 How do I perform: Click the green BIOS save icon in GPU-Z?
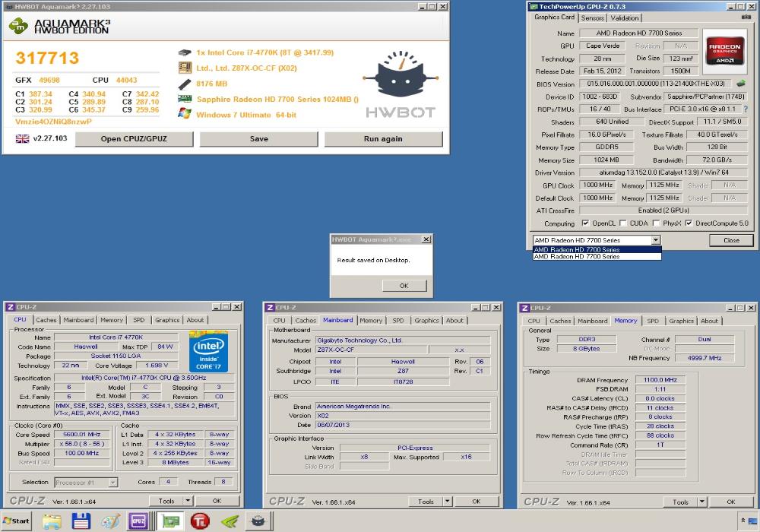pos(741,84)
